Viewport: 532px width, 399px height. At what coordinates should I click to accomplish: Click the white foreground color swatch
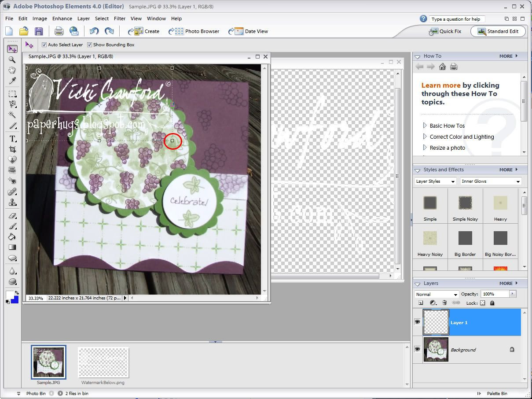tap(9, 294)
